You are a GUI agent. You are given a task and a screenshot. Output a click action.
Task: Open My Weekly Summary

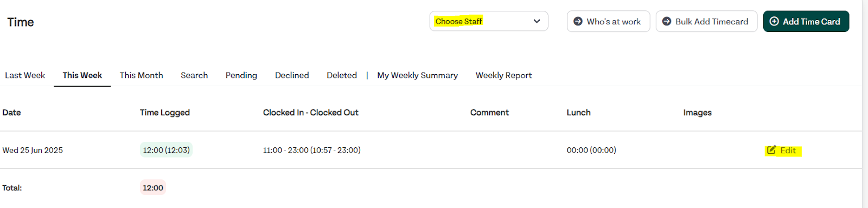(418, 75)
